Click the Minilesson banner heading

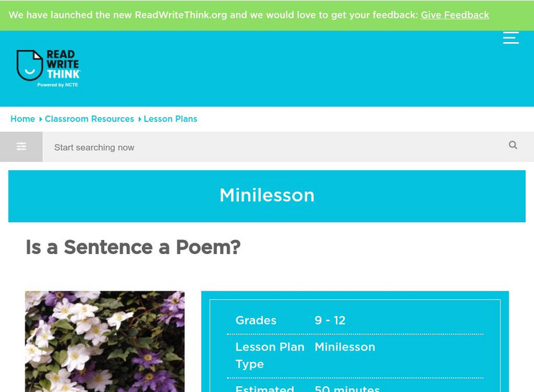[x=267, y=195]
